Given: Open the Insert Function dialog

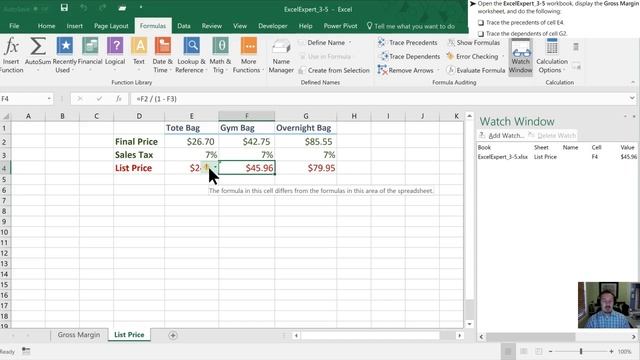Looking at the screenshot, I should [11, 56].
